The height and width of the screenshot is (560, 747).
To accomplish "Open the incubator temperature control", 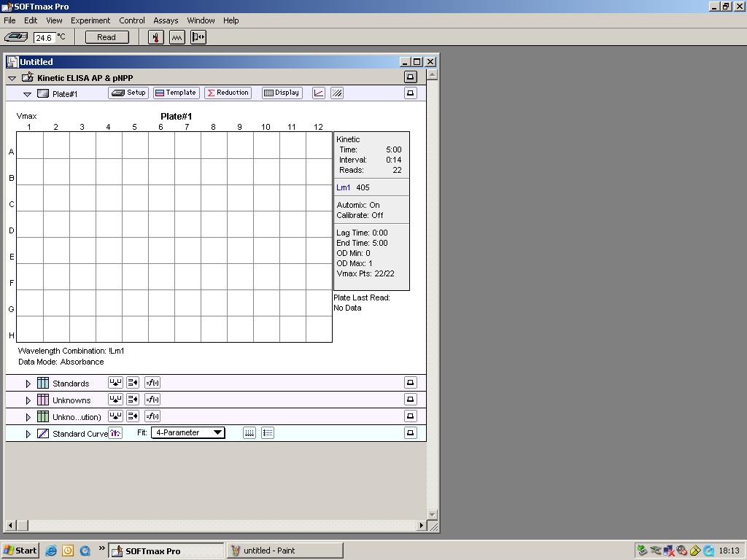I will pos(156,37).
